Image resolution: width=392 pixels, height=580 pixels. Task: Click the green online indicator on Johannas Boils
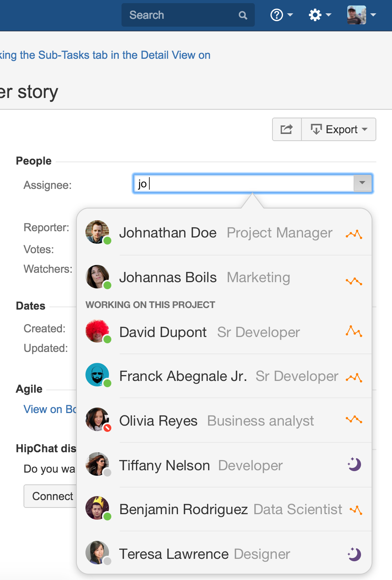tap(107, 286)
